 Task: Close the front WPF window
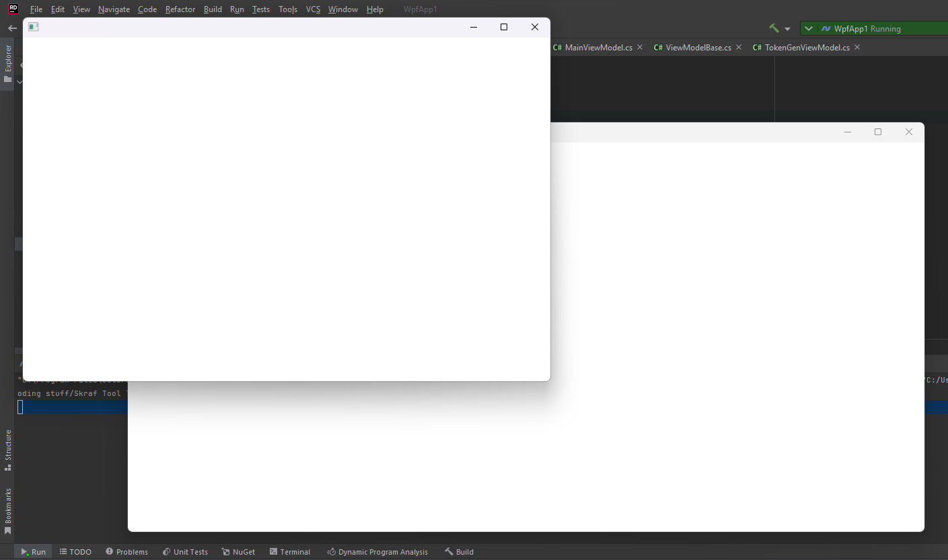coord(535,27)
